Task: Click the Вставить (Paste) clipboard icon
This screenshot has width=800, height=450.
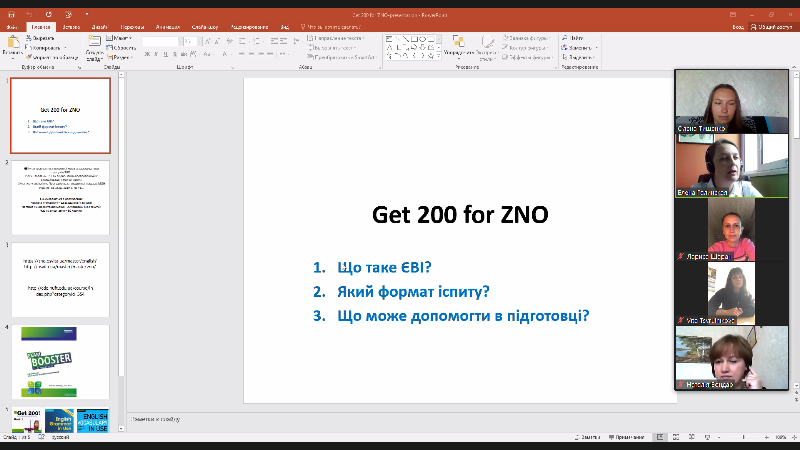Action: pos(13,43)
